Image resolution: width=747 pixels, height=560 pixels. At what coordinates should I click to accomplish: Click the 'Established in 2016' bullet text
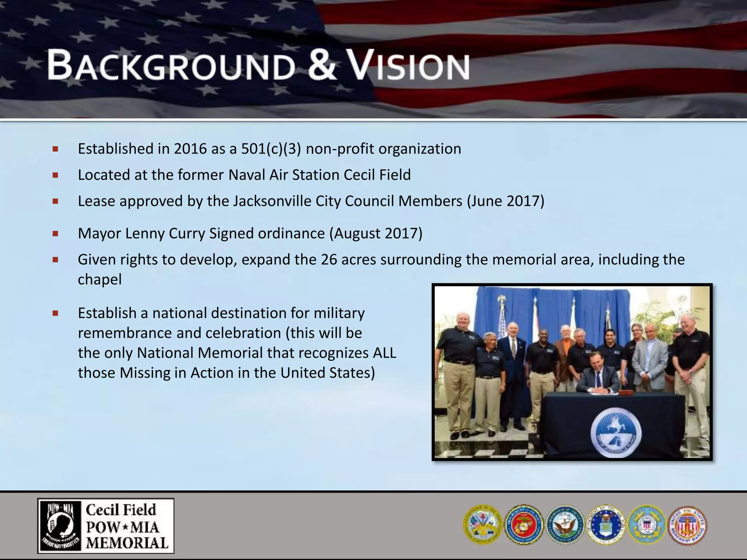270,149
